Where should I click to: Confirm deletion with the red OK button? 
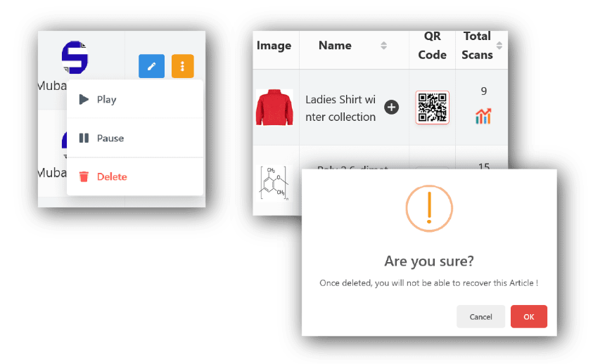coord(528,317)
